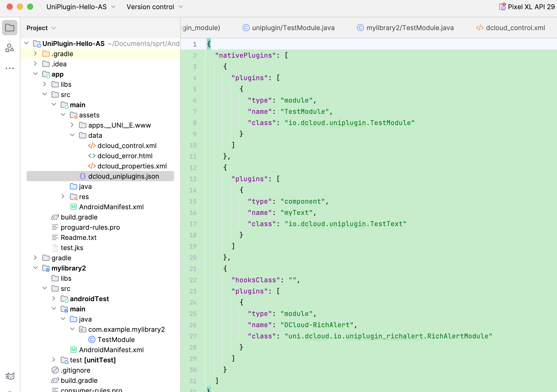Open the Resource Manager sidebar icon

10,48
